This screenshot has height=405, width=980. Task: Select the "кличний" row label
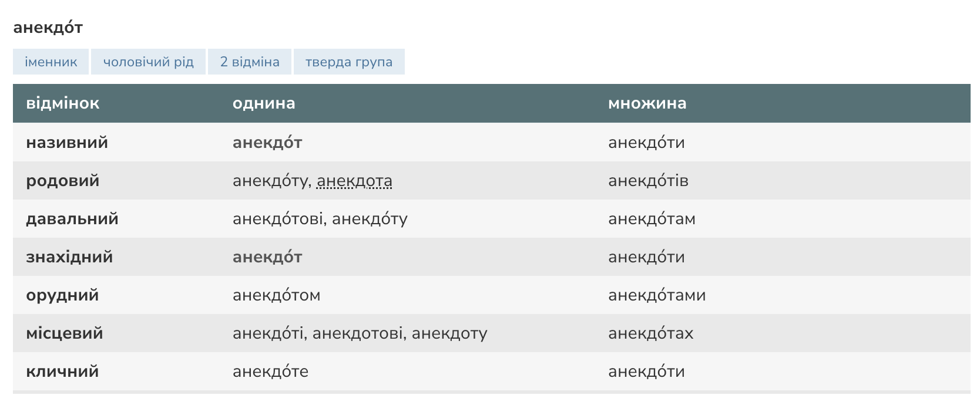pyautogui.click(x=62, y=372)
